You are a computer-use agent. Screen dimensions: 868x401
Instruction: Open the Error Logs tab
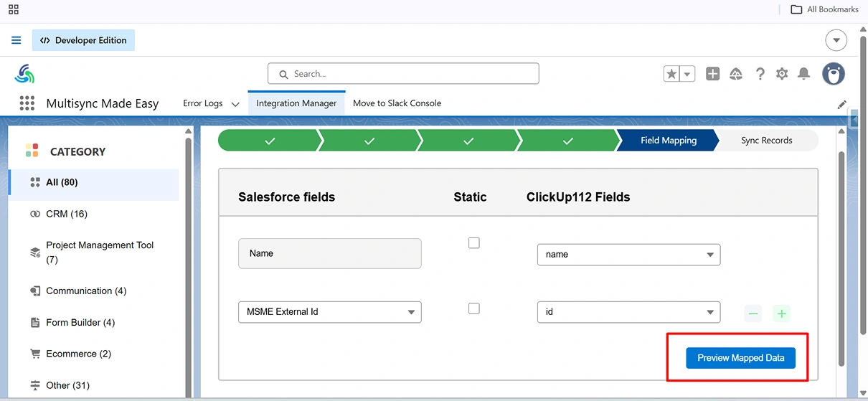pos(203,103)
